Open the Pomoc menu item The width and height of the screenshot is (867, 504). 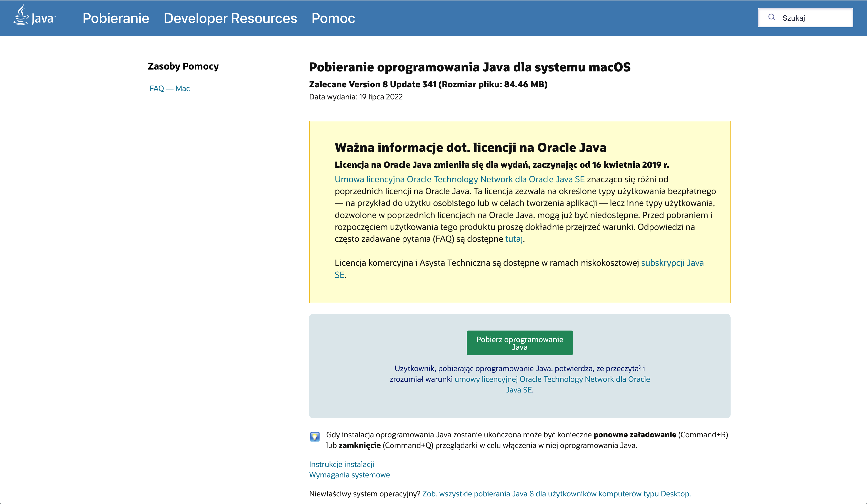click(x=333, y=18)
